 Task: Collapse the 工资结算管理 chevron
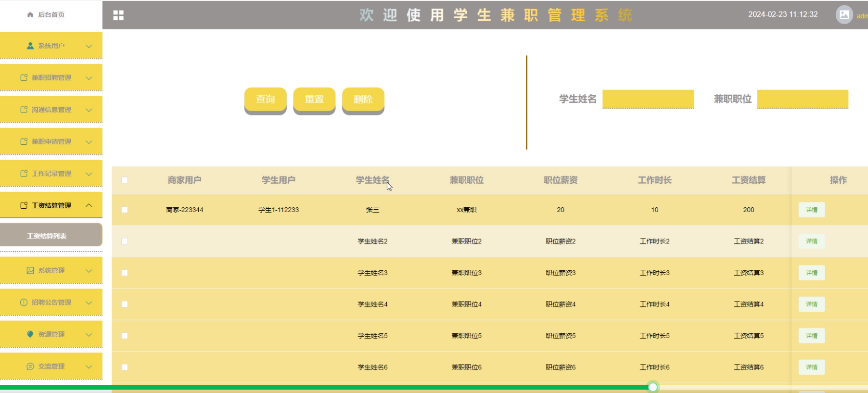(x=89, y=205)
